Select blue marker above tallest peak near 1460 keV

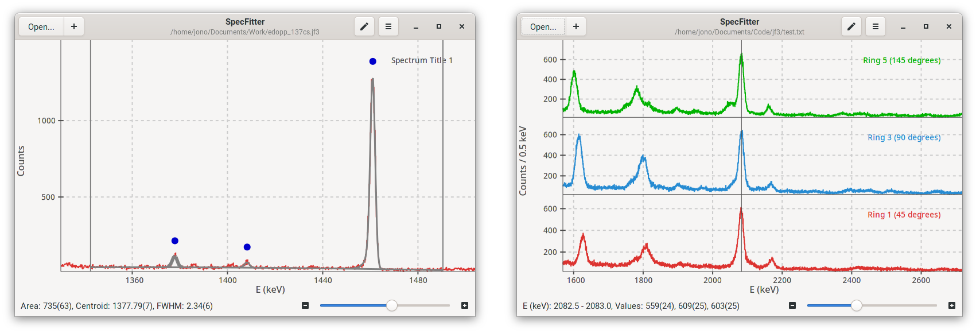[373, 61]
